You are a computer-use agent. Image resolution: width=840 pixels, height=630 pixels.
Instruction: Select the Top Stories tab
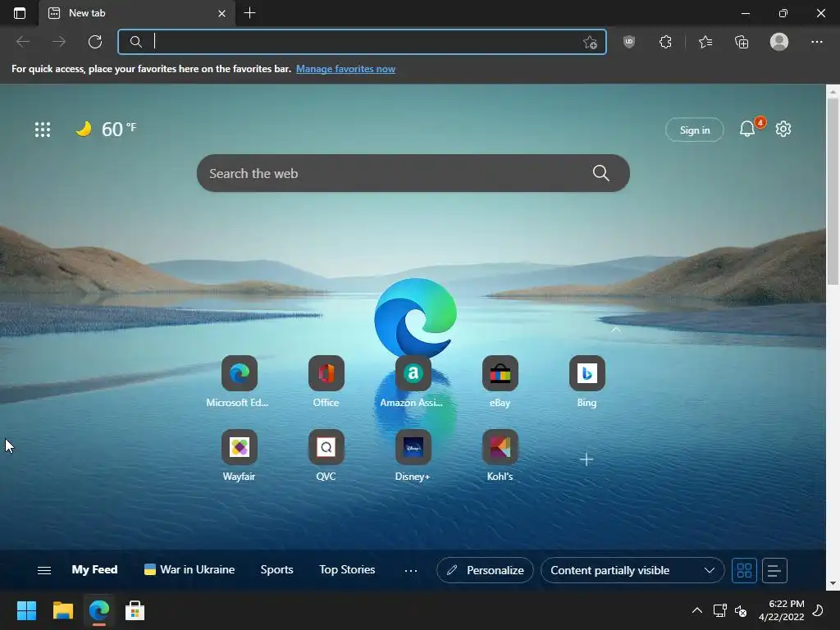tap(347, 569)
